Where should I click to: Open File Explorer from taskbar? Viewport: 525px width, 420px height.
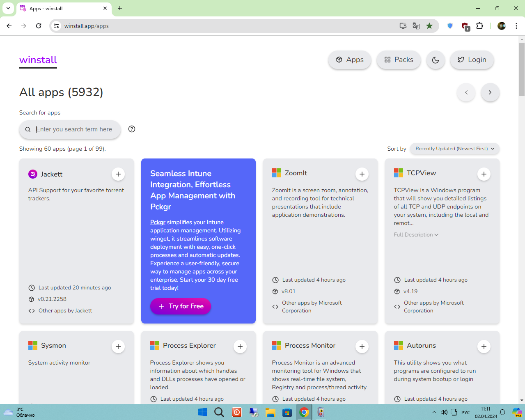click(x=270, y=412)
